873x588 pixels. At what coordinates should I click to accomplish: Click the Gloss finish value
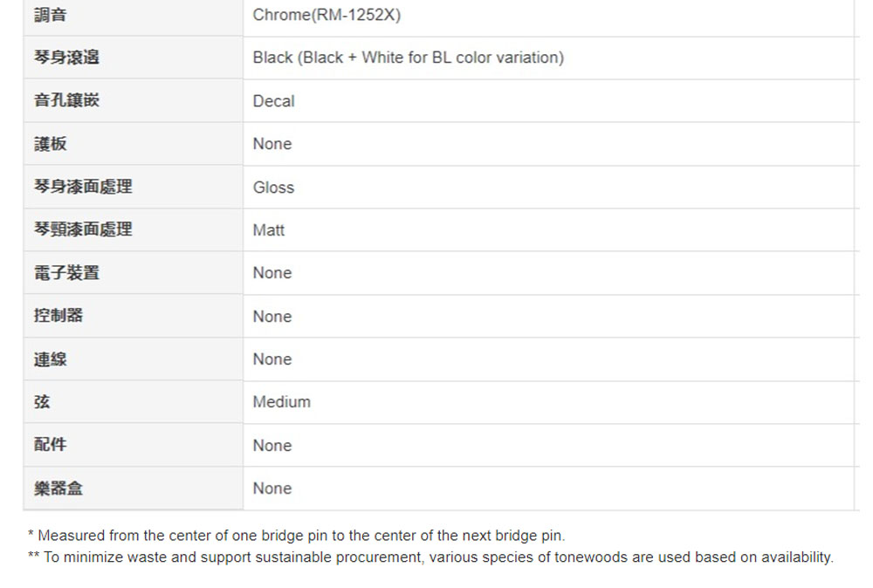pyautogui.click(x=273, y=188)
